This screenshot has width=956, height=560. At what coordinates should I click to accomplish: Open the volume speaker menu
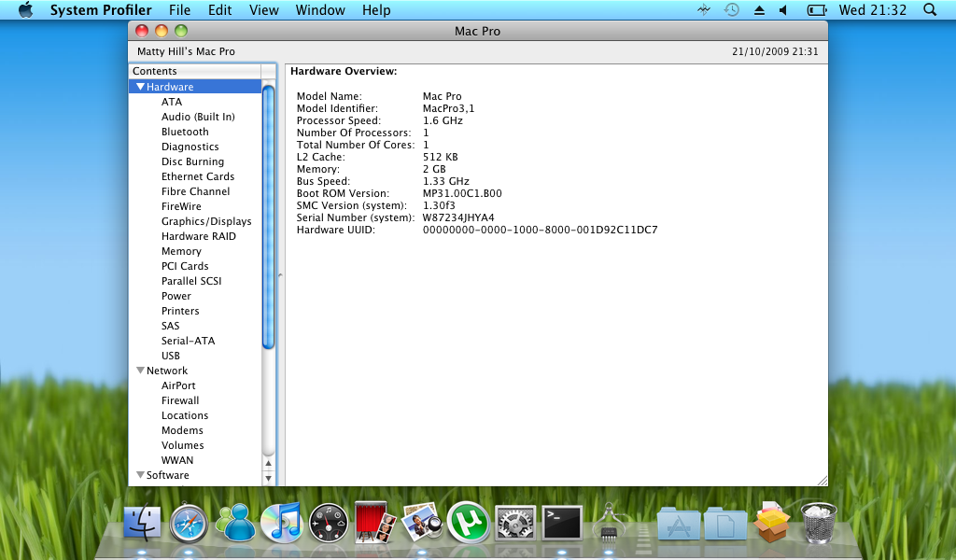783,9
